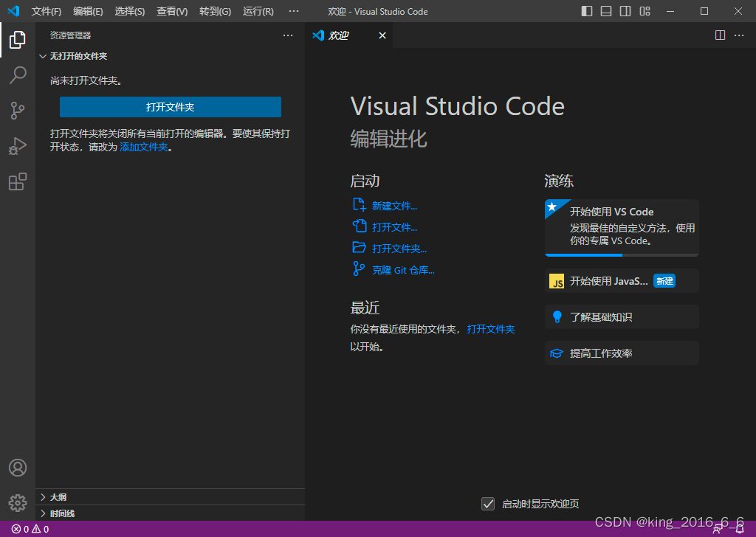Click the JS icon in walkthrough list
Image resolution: width=756 pixels, height=537 pixels.
(x=557, y=281)
